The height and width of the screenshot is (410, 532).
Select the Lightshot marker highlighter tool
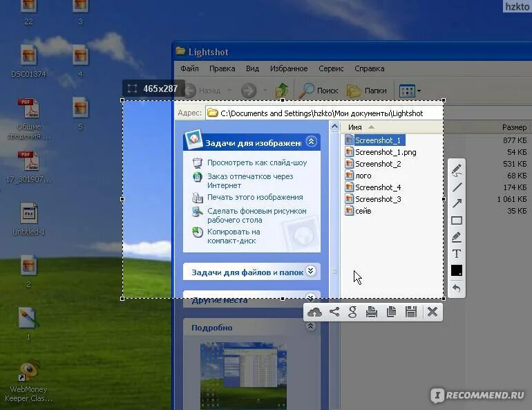pyautogui.click(x=457, y=237)
